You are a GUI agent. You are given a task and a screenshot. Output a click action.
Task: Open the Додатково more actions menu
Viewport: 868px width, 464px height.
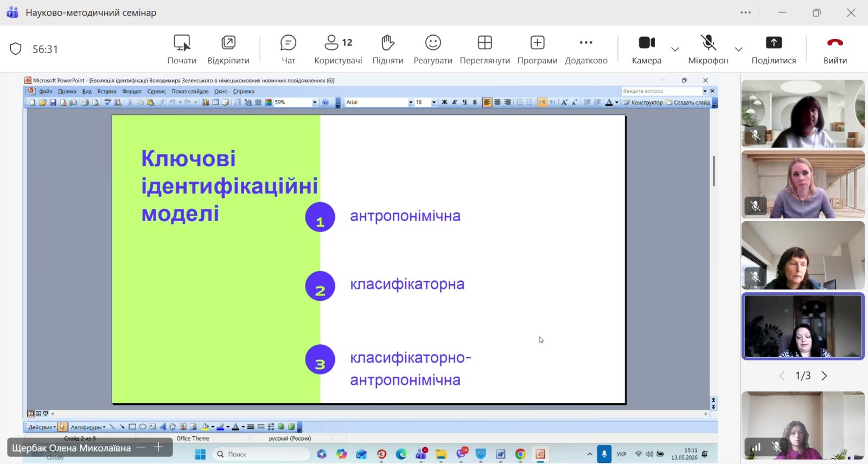(x=586, y=49)
